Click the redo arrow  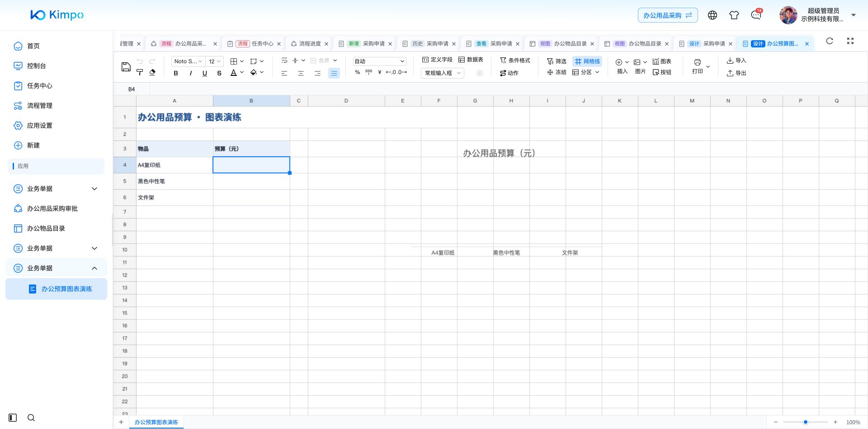[152, 61]
